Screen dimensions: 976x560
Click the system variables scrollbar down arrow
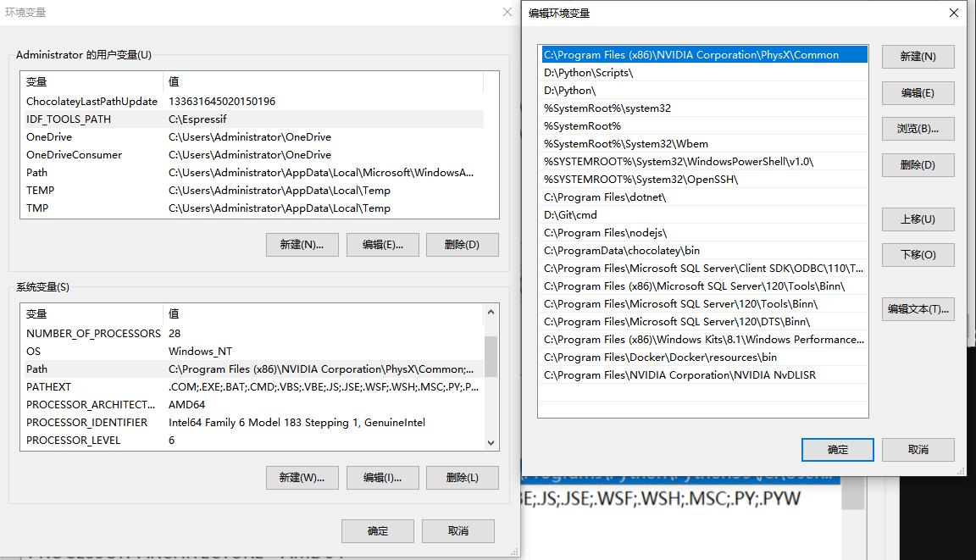pyautogui.click(x=491, y=443)
